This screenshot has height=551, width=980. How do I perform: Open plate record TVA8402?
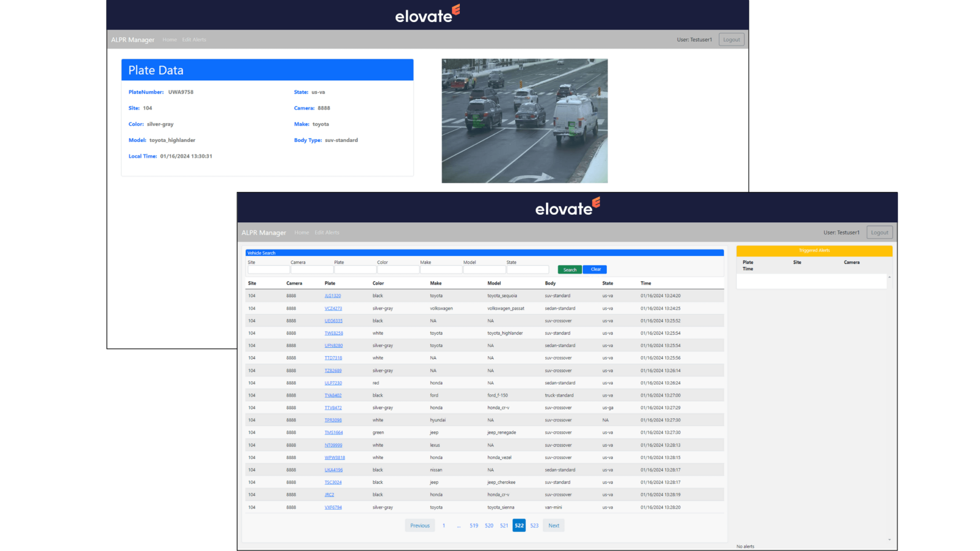pos(333,395)
